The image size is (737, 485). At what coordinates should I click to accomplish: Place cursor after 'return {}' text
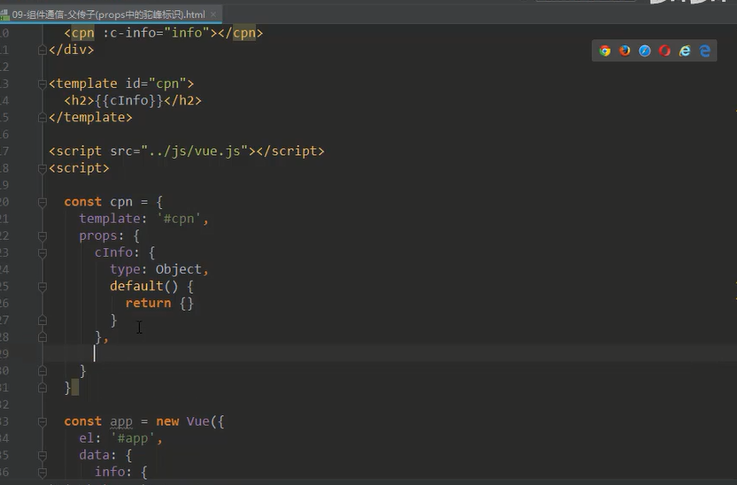tap(194, 303)
